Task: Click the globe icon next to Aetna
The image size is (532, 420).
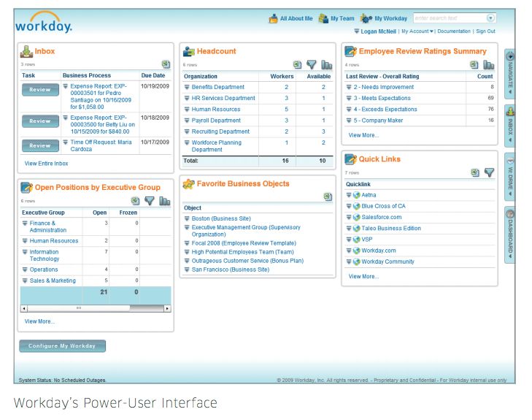Action: coord(357,195)
